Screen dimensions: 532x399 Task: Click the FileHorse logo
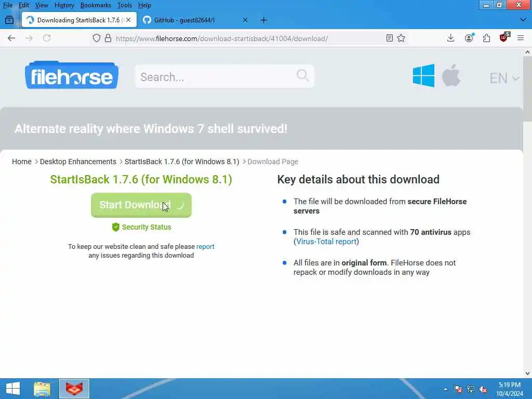click(x=72, y=75)
